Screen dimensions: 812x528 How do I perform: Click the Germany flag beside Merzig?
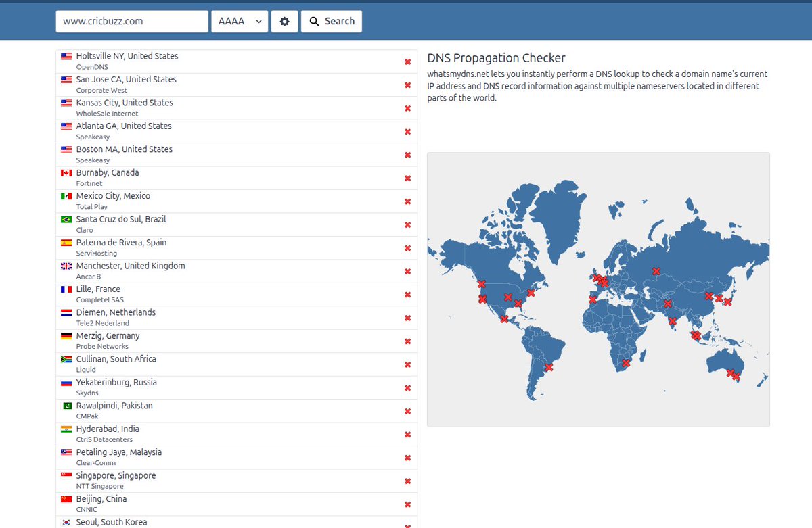click(x=66, y=336)
